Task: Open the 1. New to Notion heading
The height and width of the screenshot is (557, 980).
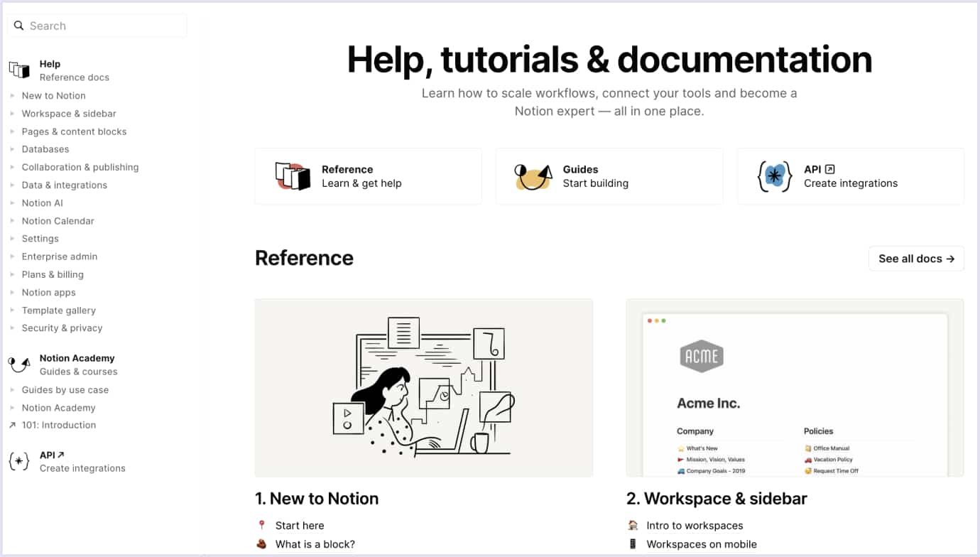Action: tap(317, 499)
